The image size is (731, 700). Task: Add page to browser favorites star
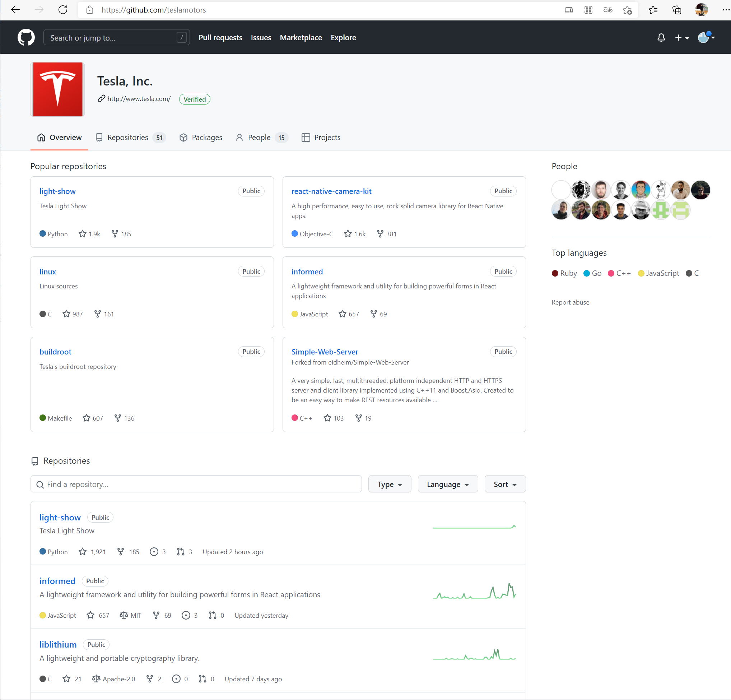tap(627, 10)
